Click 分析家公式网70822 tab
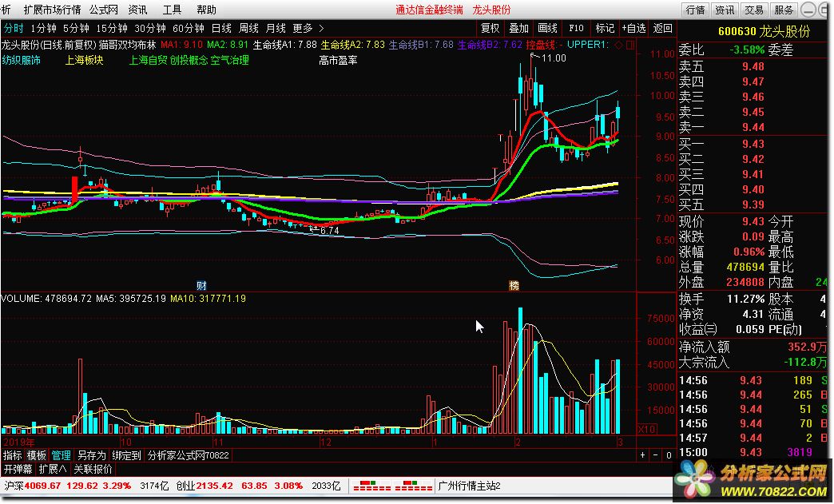Image resolution: width=834 pixels, height=504 pixels. 189,455
